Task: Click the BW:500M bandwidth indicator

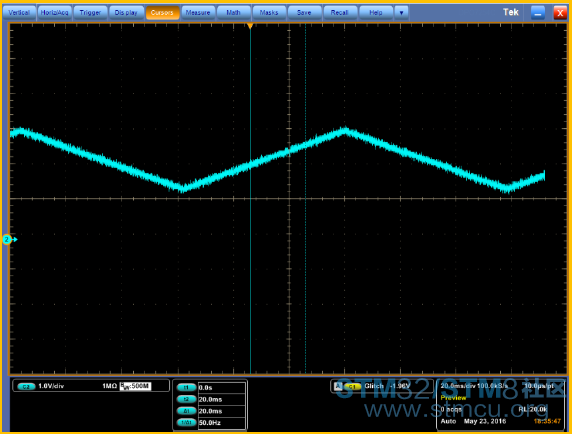Action: (x=135, y=386)
